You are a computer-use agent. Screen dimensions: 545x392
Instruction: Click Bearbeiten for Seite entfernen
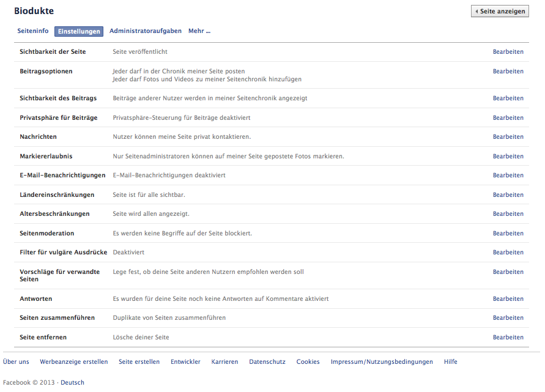(508, 338)
